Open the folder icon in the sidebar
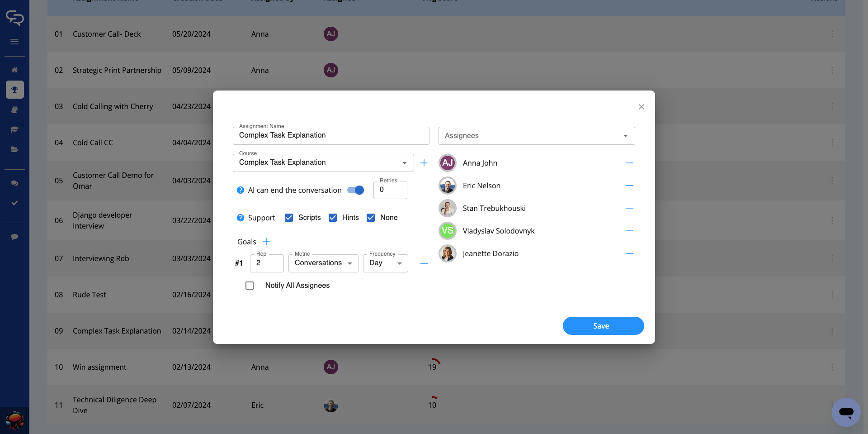Image resolution: width=868 pixels, height=434 pixels. [14, 149]
